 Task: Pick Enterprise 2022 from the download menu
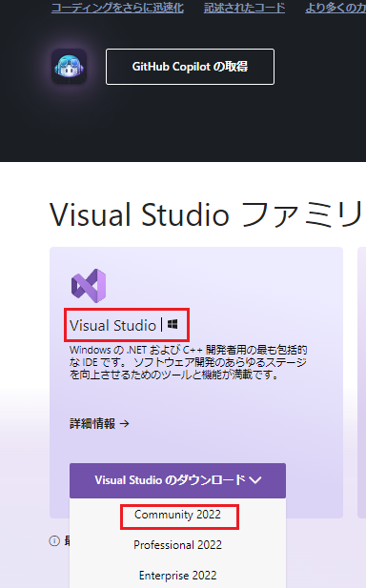(x=177, y=576)
